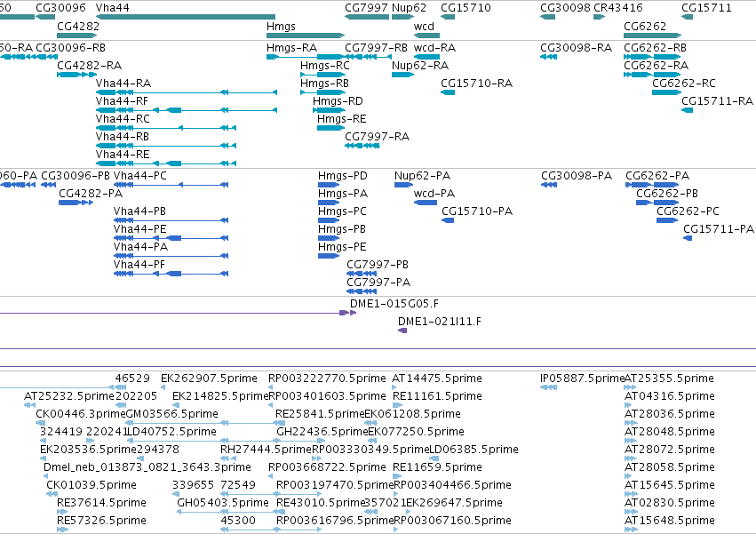Click the CG4282 gene label
This screenshot has height=534, width=756.
coord(78,27)
